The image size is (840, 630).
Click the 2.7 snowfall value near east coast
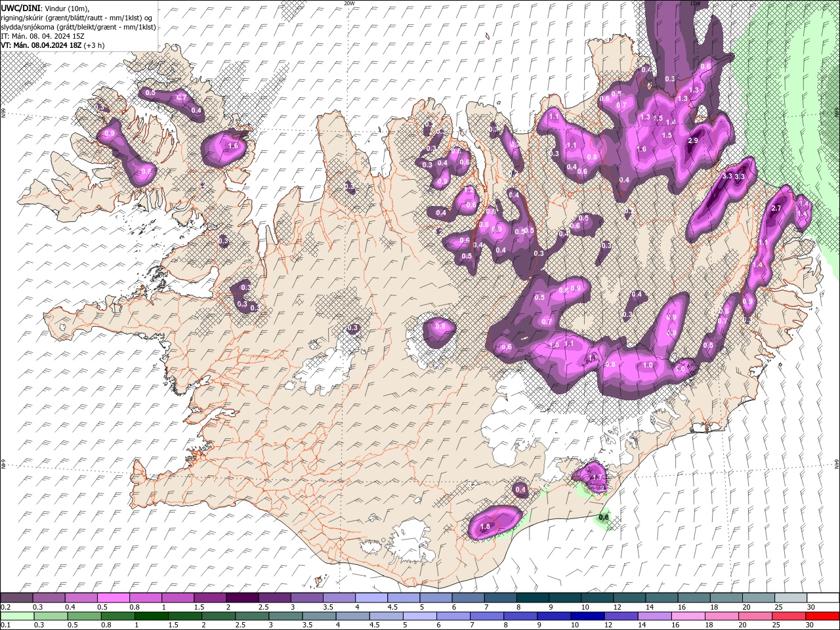pyautogui.click(x=776, y=208)
